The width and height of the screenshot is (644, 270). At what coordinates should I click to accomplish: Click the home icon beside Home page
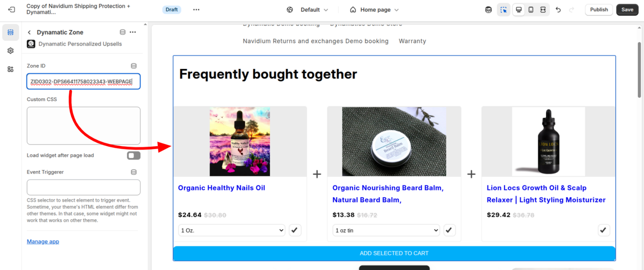click(x=353, y=10)
